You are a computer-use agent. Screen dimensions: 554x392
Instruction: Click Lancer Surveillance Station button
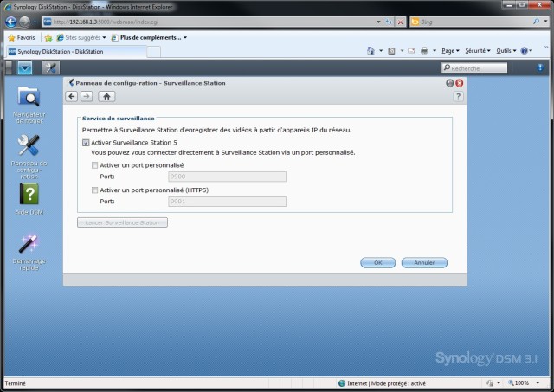(122, 222)
